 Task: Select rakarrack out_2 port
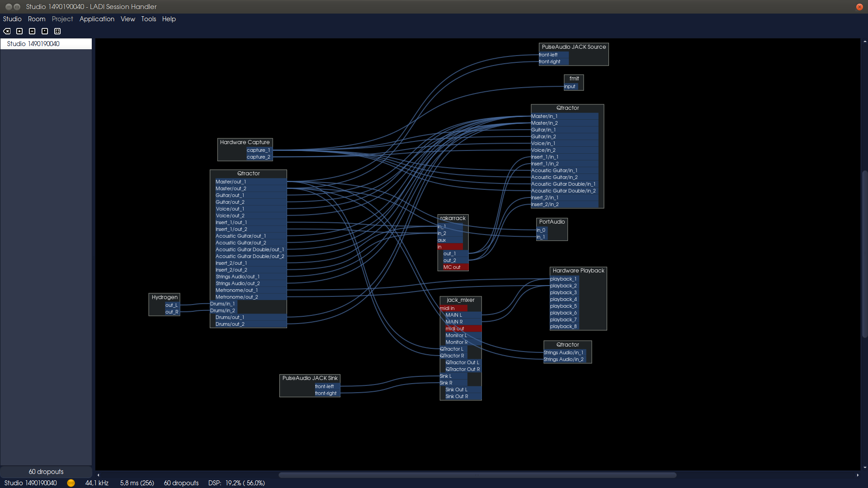tap(456, 261)
